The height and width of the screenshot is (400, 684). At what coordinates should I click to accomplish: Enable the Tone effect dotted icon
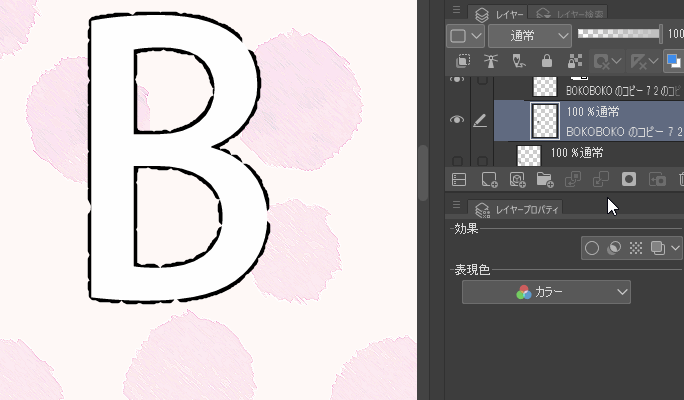pyautogui.click(x=636, y=248)
